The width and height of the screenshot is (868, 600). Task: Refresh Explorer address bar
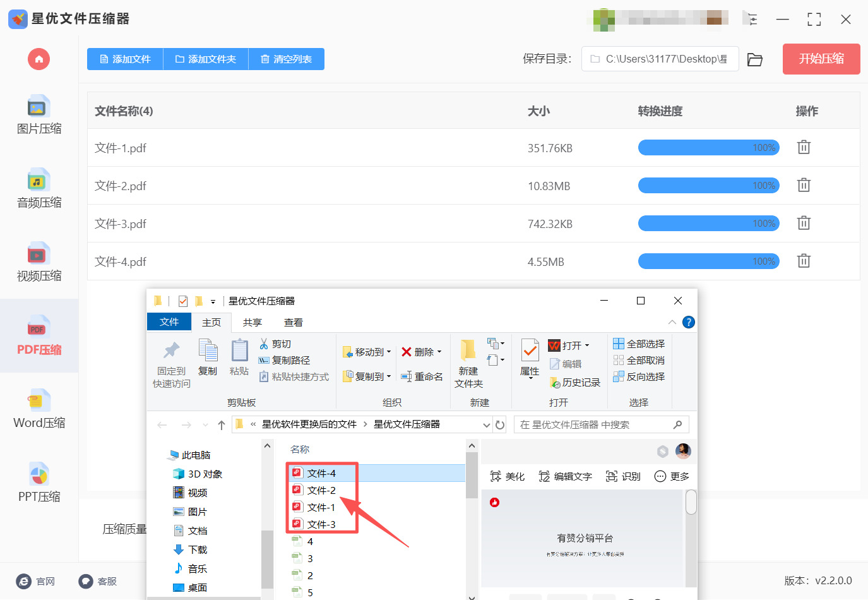[x=500, y=425]
